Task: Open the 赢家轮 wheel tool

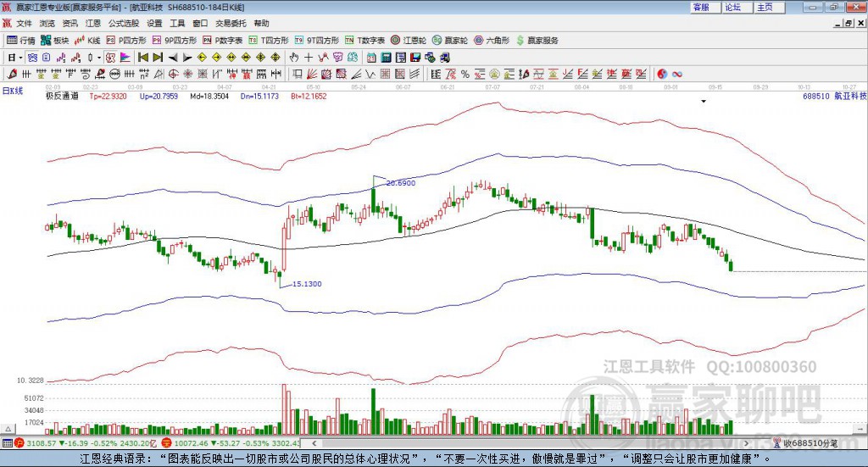Action: tap(450, 41)
